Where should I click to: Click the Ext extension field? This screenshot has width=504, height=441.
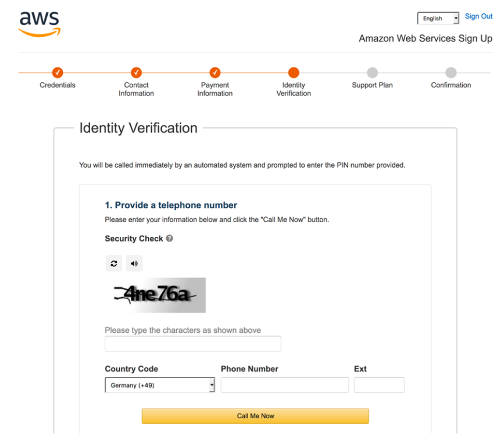click(378, 385)
